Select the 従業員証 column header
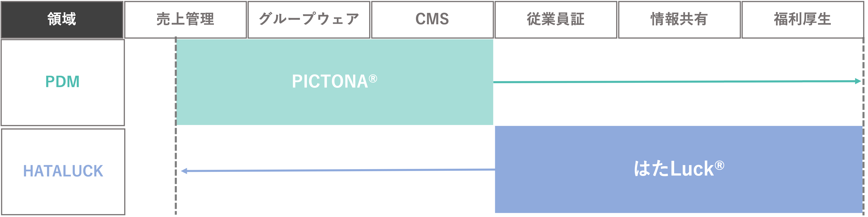868x217 pixels. click(556, 20)
